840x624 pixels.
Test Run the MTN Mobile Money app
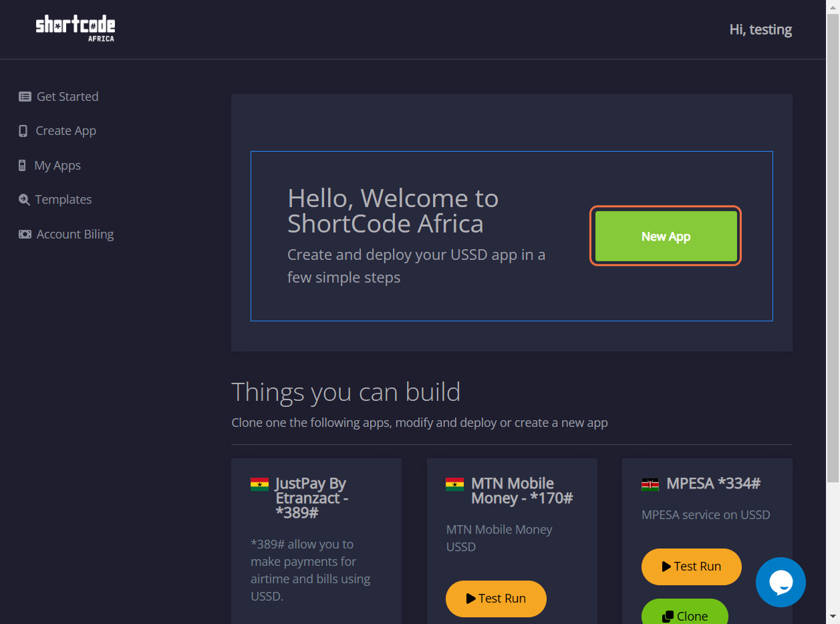[496, 599]
